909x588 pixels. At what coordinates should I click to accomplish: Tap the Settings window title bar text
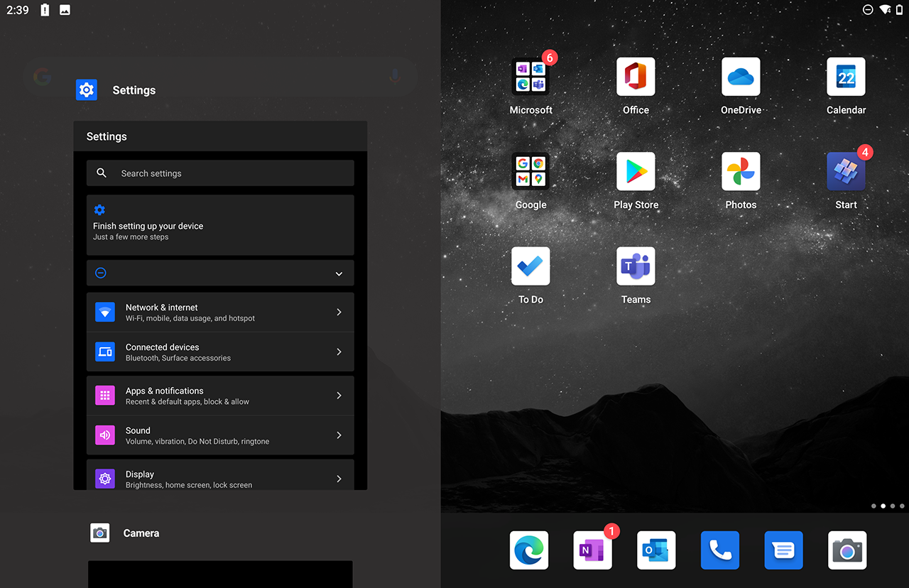point(107,136)
